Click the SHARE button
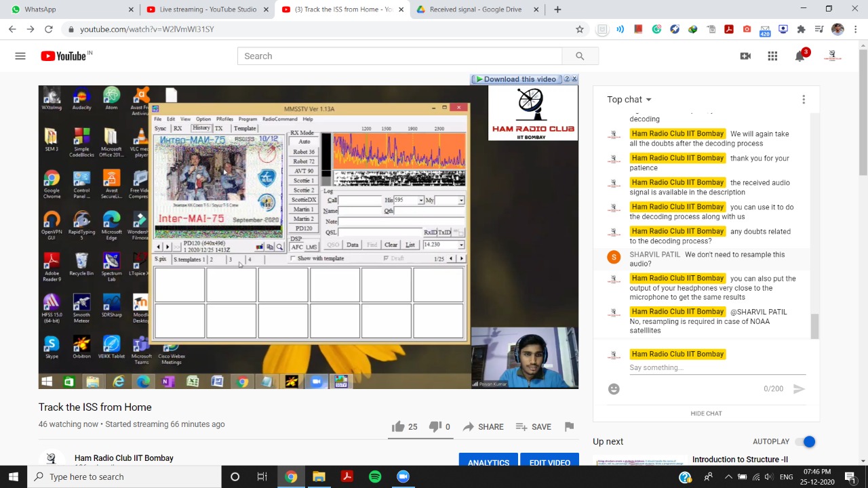868x488 pixels. click(x=483, y=426)
